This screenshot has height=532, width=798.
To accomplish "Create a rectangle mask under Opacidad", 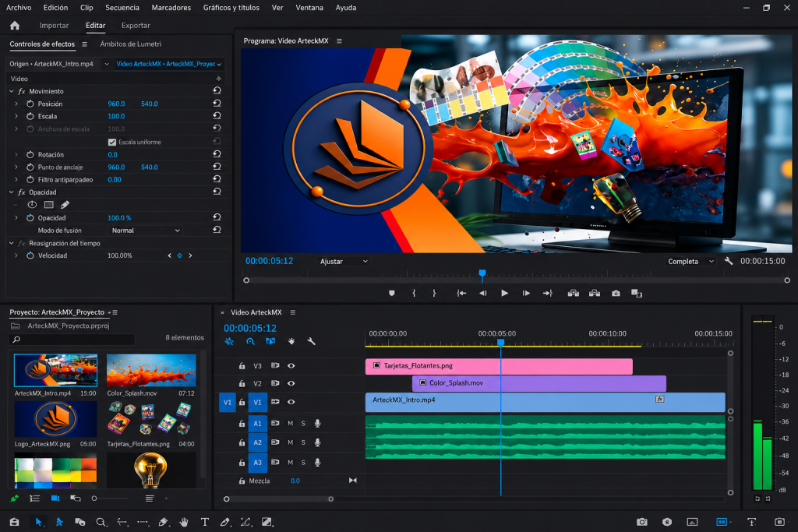I will pos(49,204).
